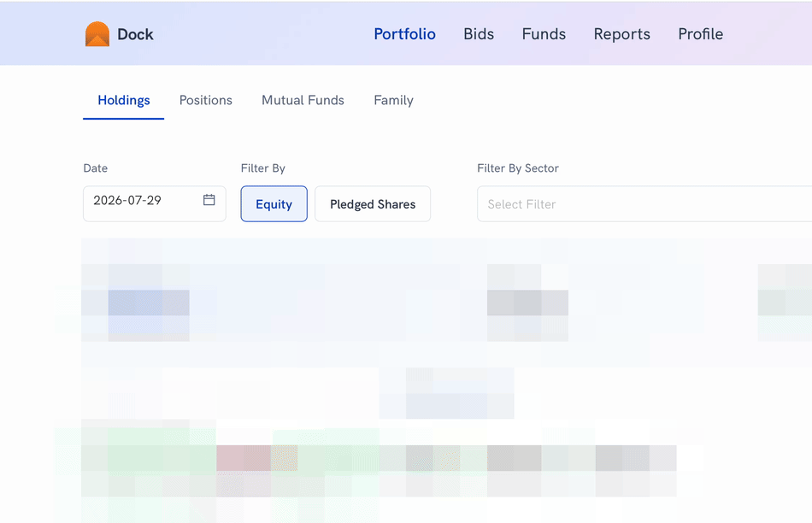Open the Funds page
The height and width of the screenshot is (523, 812).
coord(544,34)
